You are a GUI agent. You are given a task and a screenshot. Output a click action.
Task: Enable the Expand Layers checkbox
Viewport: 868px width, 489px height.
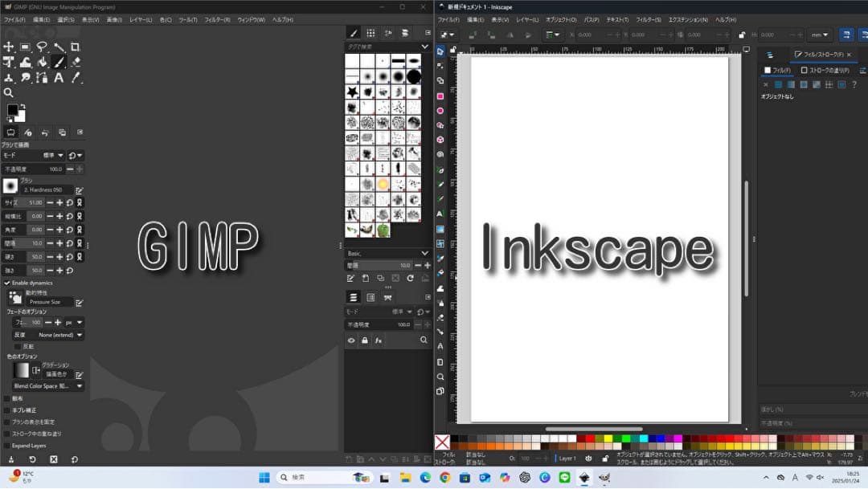click(7, 445)
